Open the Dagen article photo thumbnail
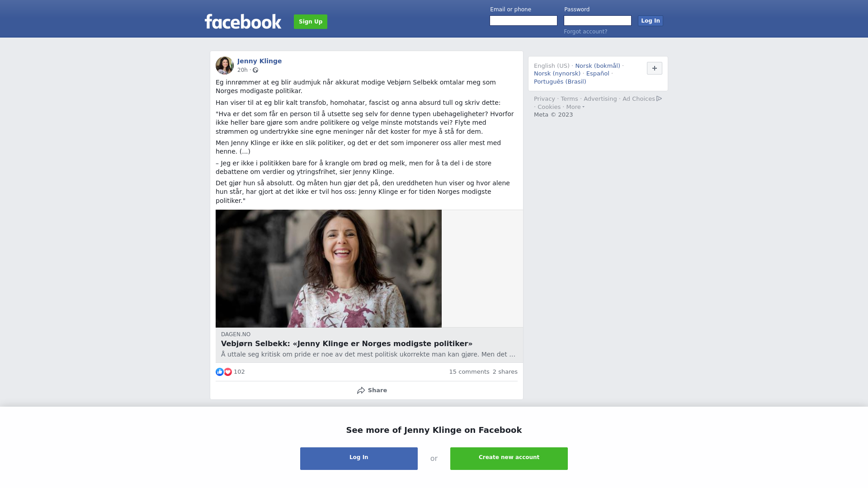868x488 pixels. coord(329,268)
